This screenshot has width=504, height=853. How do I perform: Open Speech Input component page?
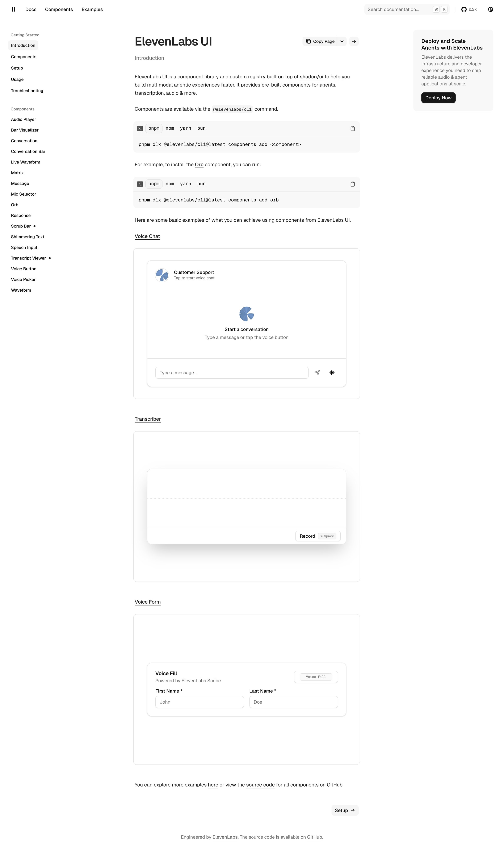(24, 248)
